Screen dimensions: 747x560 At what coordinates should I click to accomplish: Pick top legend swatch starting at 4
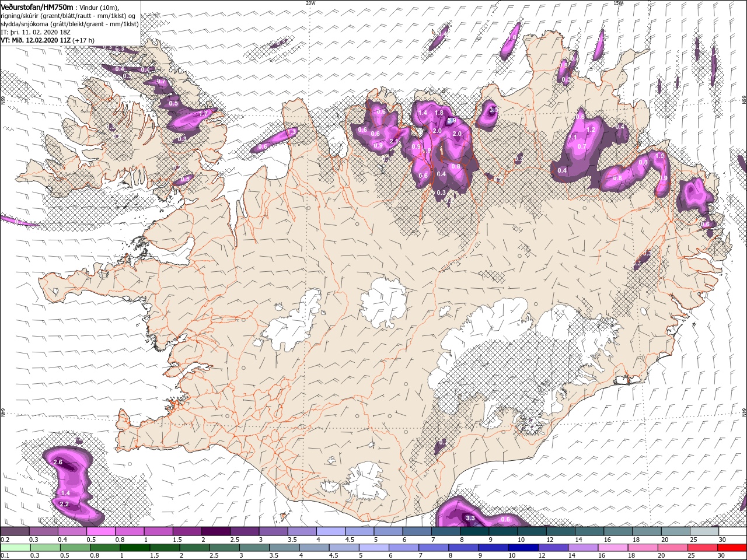coord(330,531)
